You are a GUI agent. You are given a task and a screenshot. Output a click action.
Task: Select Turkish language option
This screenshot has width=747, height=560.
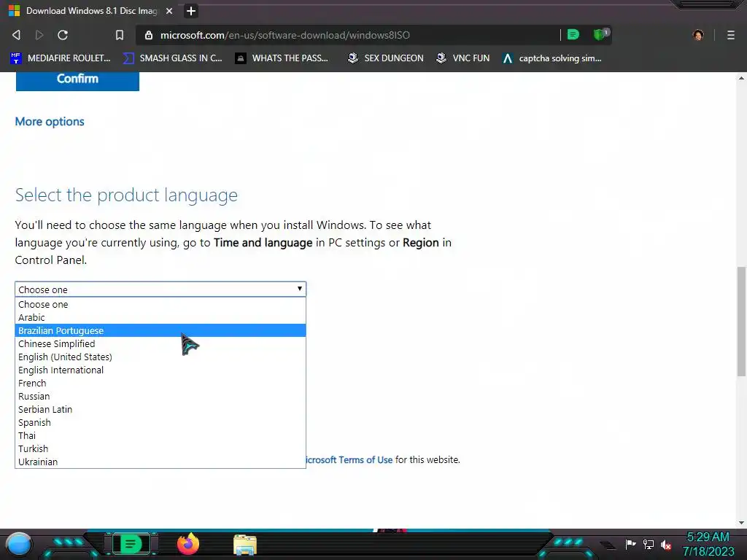tap(160, 448)
